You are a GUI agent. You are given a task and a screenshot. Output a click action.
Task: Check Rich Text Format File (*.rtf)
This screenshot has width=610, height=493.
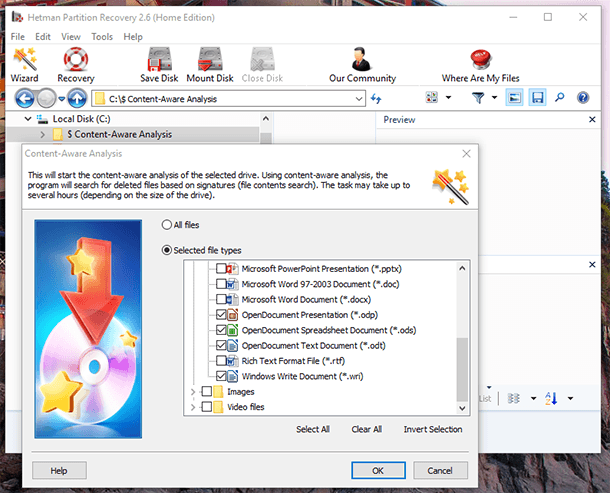pos(221,361)
